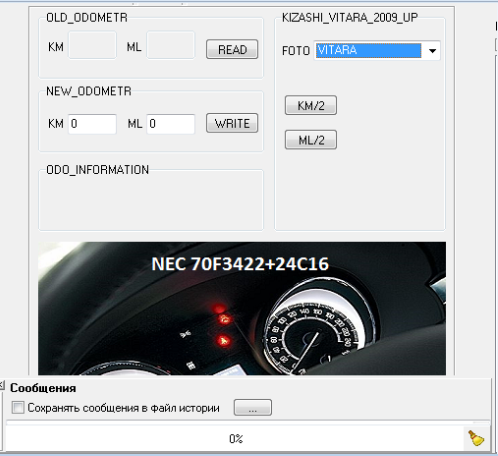This screenshot has height=456, width=498.
Task: Click the NEC 70F3422+24C16 dashboard image
Action: coord(242,308)
